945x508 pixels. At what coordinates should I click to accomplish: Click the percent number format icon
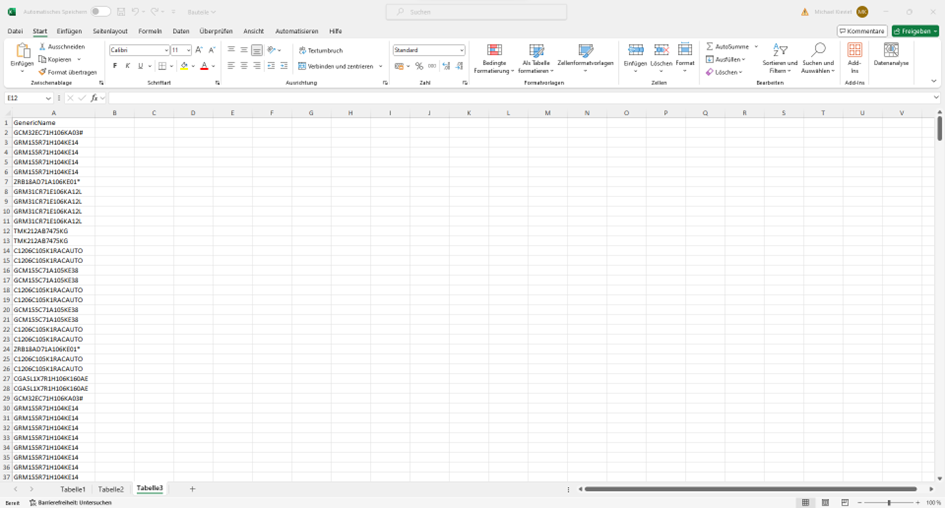coord(419,66)
